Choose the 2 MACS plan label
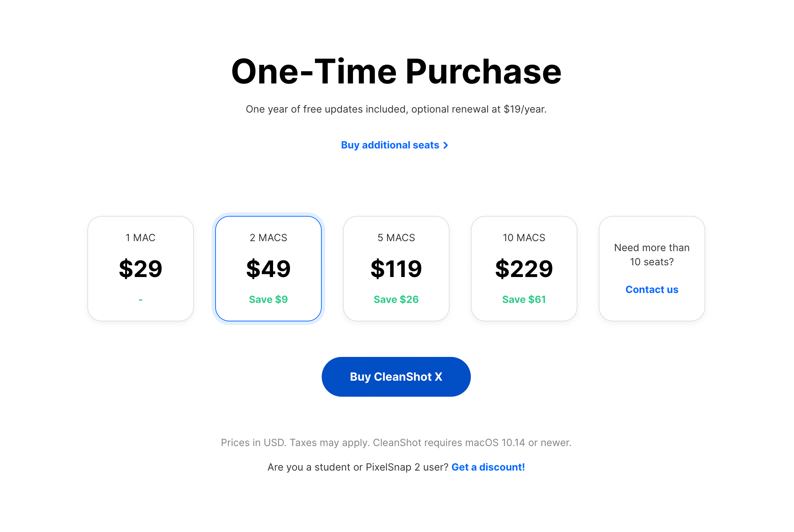 pyautogui.click(x=268, y=238)
